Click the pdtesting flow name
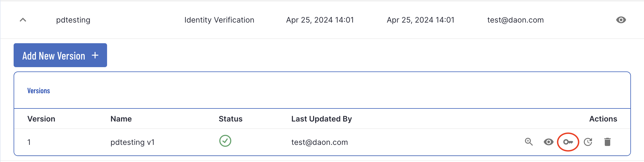This screenshot has width=644, height=162. click(x=73, y=20)
